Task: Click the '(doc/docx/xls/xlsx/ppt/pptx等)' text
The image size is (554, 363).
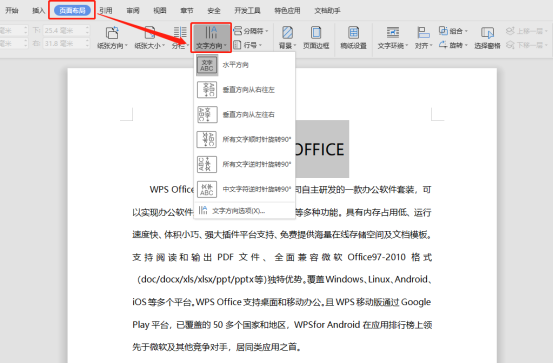Action: pos(201,280)
